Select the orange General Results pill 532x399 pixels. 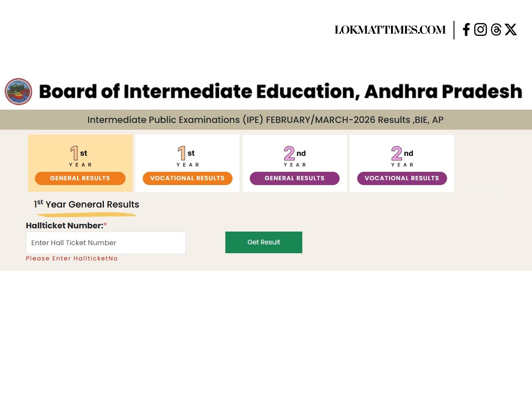[x=80, y=178]
